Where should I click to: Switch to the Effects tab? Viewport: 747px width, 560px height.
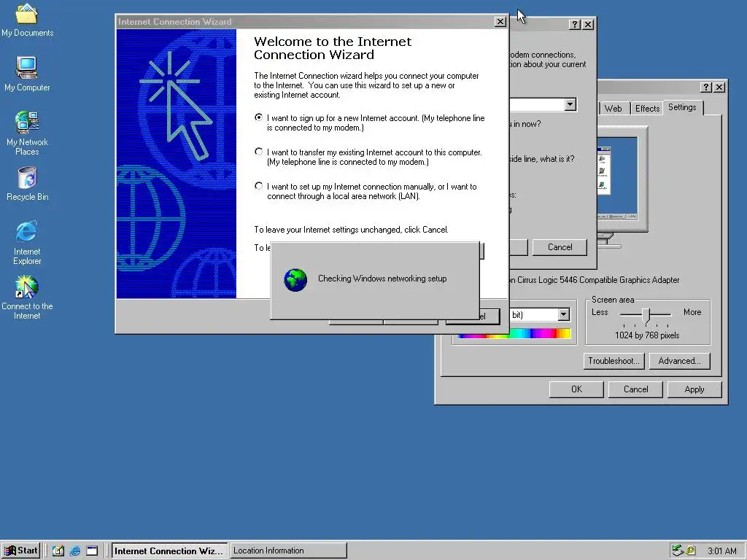click(647, 109)
